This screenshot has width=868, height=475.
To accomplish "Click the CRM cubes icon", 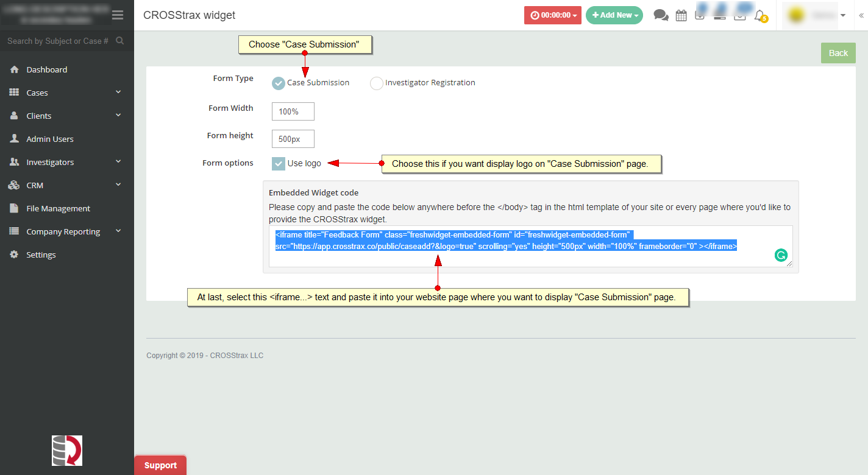I will [x=15, y=185].
